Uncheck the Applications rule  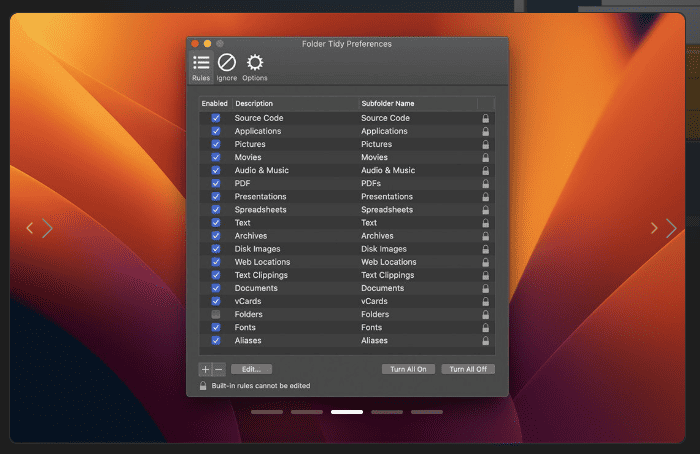(x=216, y=131)
